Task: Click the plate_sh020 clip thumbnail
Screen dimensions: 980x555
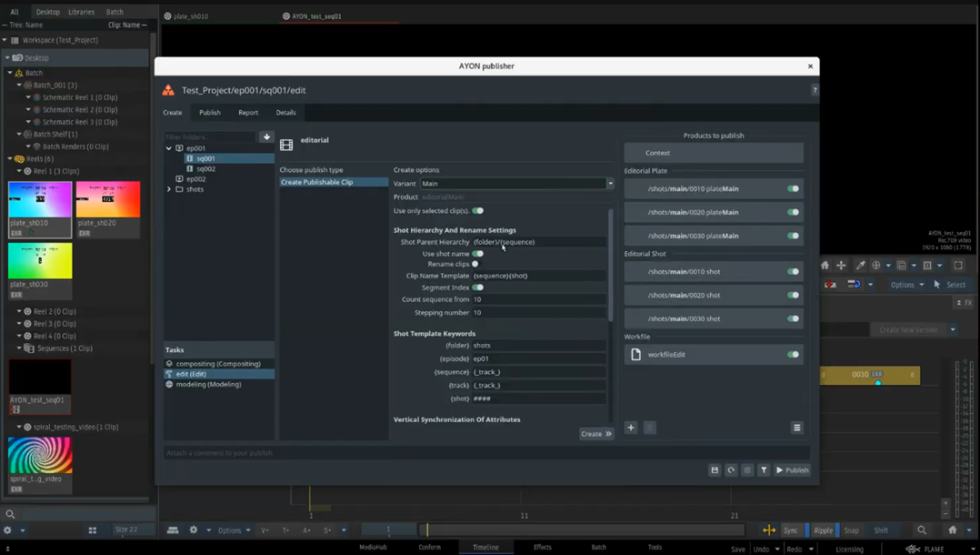Action: click(x=108, y=199)
